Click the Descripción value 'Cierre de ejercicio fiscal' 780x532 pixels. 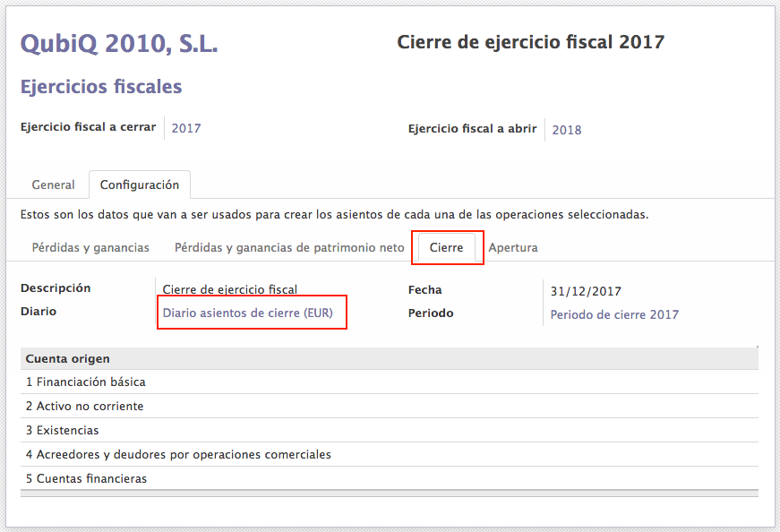pos(229,289)
